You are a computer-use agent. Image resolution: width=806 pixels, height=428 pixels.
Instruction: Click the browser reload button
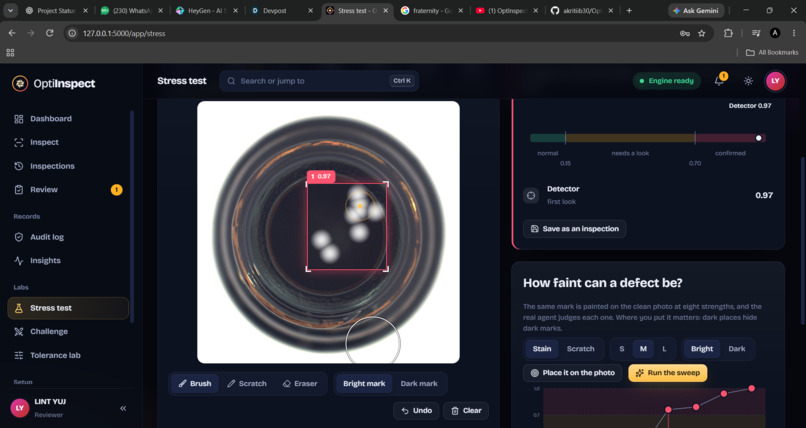tap(49, 33)
